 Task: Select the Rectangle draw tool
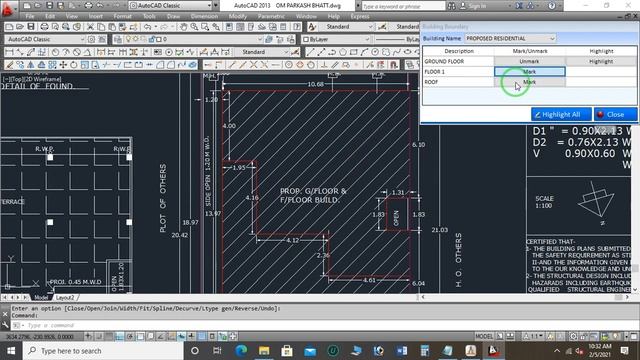coord(353,52)
